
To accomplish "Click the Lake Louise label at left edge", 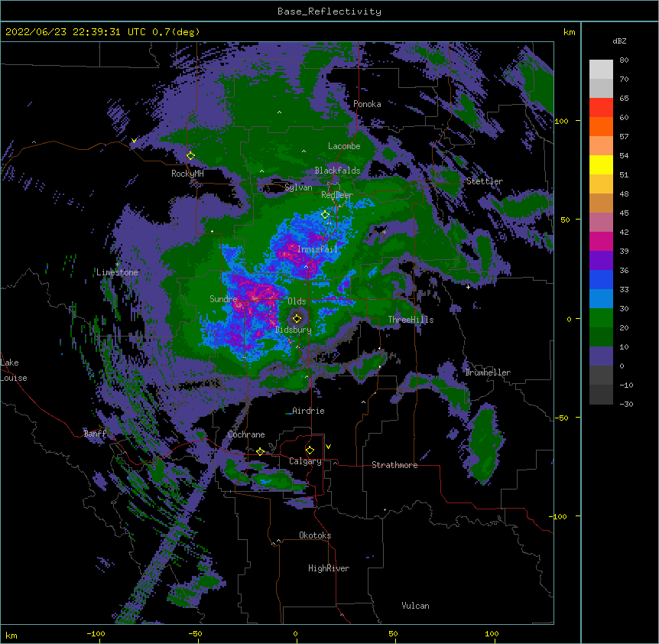I will [x=12, y=370].
